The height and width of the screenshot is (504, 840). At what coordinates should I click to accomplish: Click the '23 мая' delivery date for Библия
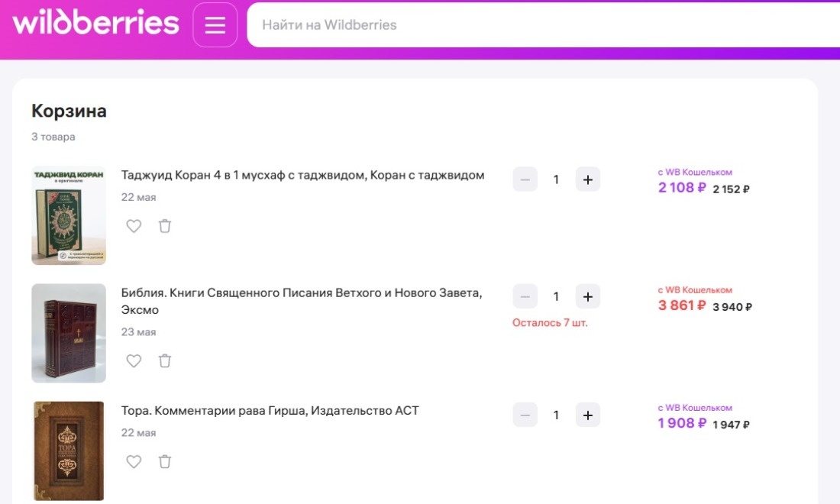tap(138, 332)
